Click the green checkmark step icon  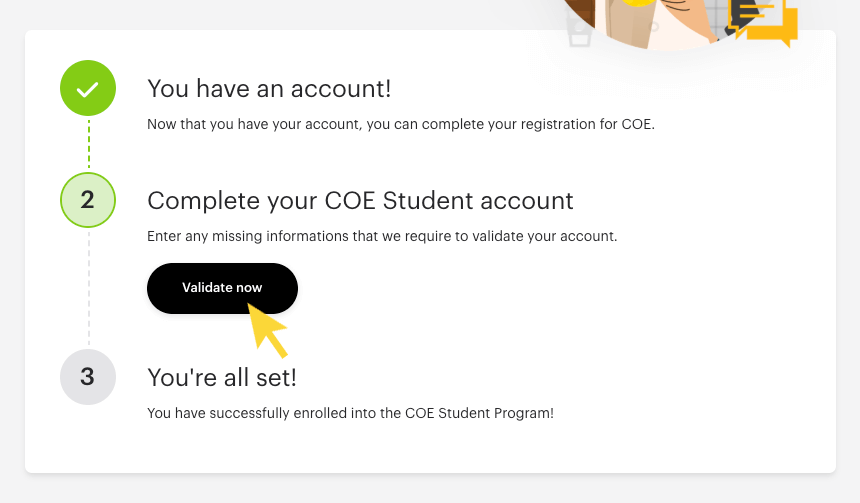[x=88, y=88]
